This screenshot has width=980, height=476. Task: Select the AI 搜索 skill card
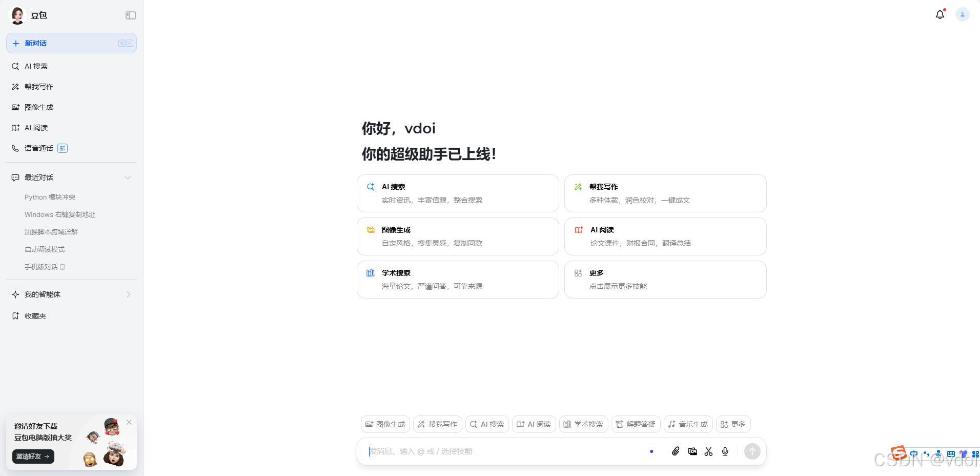click(x=458, y=193)
